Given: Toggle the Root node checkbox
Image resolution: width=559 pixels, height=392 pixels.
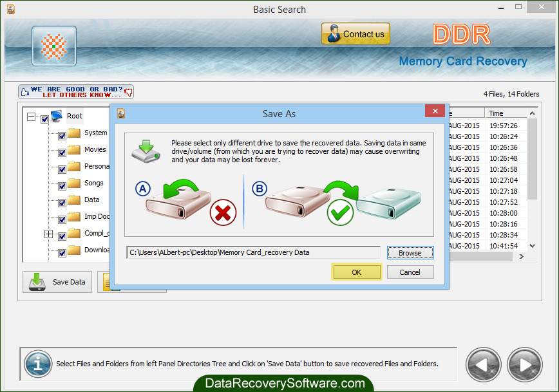Looking at the screenshot, I should 44,118.
